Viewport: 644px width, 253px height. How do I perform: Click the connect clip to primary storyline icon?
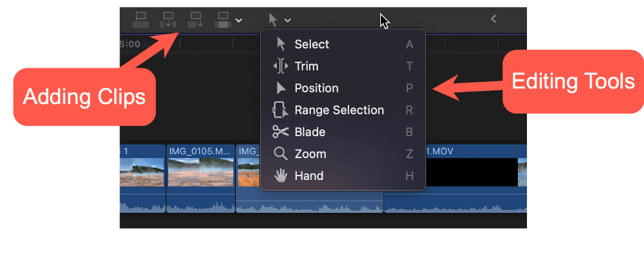click(141, 19)
